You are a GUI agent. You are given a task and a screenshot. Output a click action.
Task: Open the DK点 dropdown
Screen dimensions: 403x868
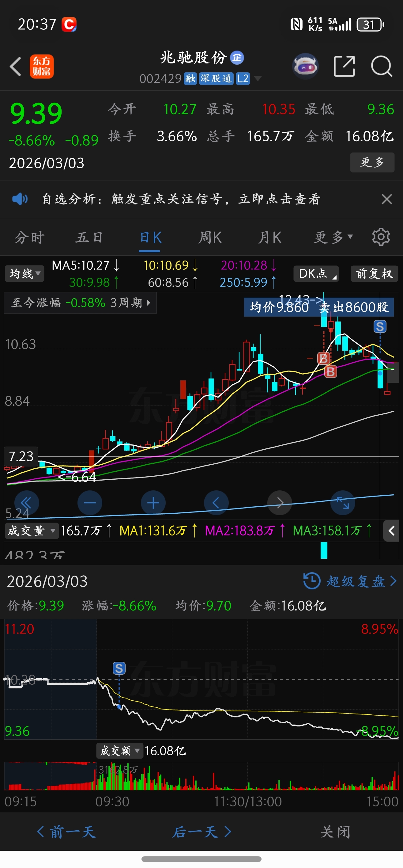316,273
